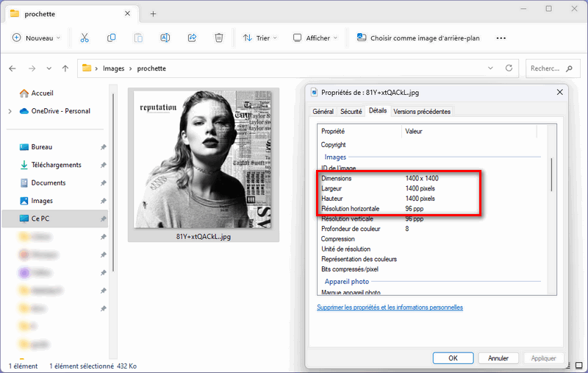This screenshot has width=588, height=373.
Task: Switch to the Général tab
Action: pyautogui.click(x=323, y=111)
